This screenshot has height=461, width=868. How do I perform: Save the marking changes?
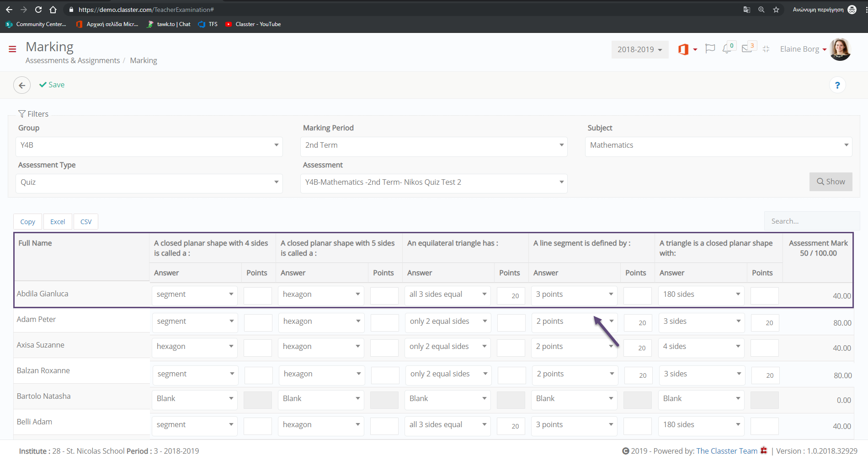pos(52,85)
